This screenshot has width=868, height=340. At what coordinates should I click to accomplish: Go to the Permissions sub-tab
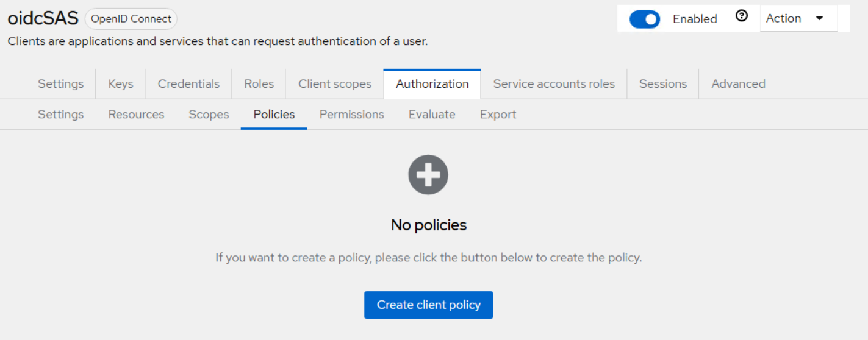pyautogui.click(x=351, y=115)
